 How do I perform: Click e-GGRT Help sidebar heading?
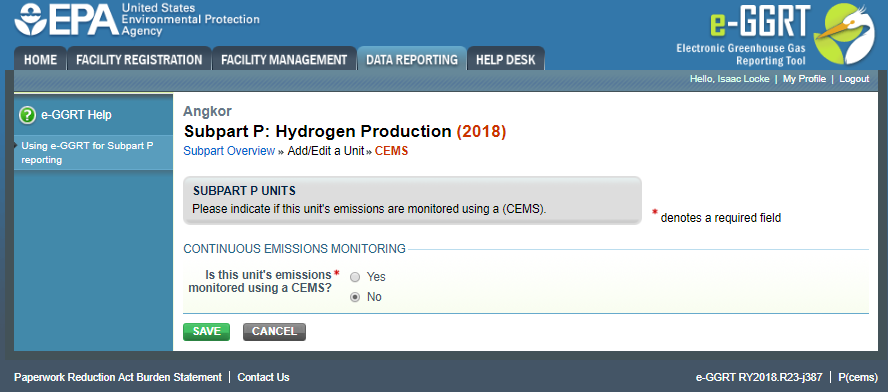click(x=76, y=115)
